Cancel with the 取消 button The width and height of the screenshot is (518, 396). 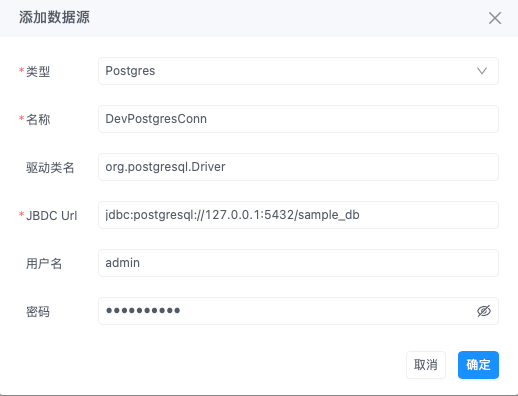coord(426,365)
